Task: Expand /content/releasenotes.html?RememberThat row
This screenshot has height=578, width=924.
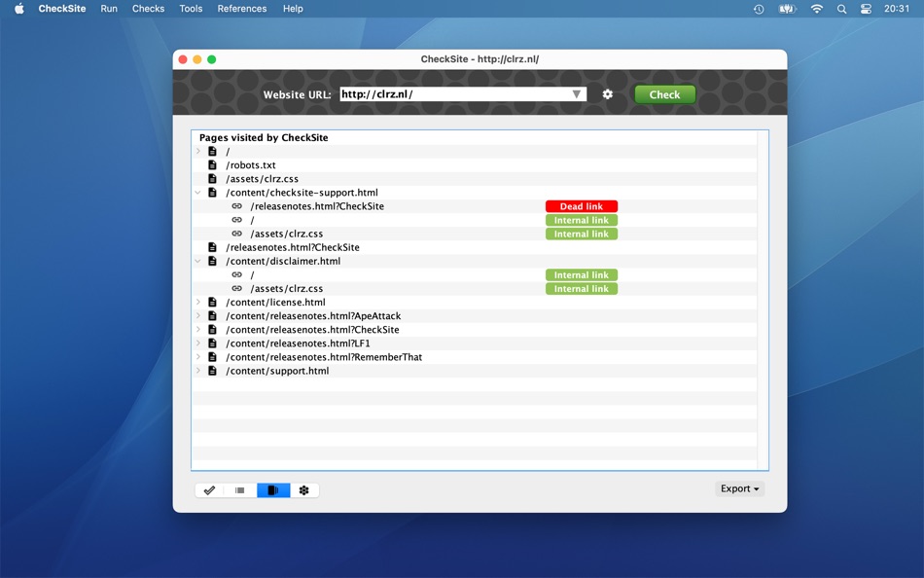Action: [198, 357]
